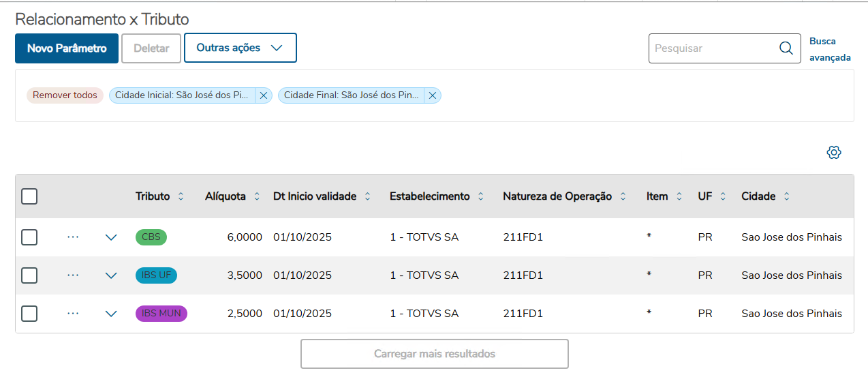The image size is (868, 375).
Task: Click the Remover todos filter tag
Action: (65, 95)
